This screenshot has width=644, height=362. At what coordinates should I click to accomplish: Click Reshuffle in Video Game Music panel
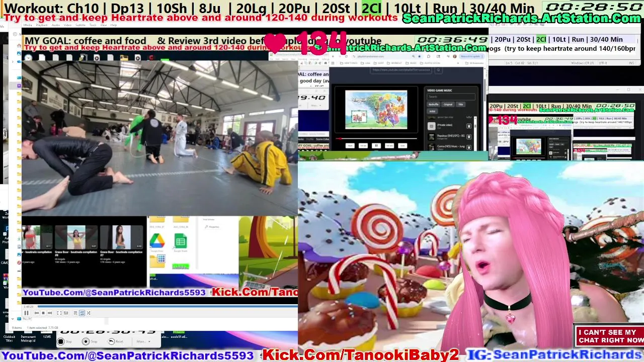(434, 104)
